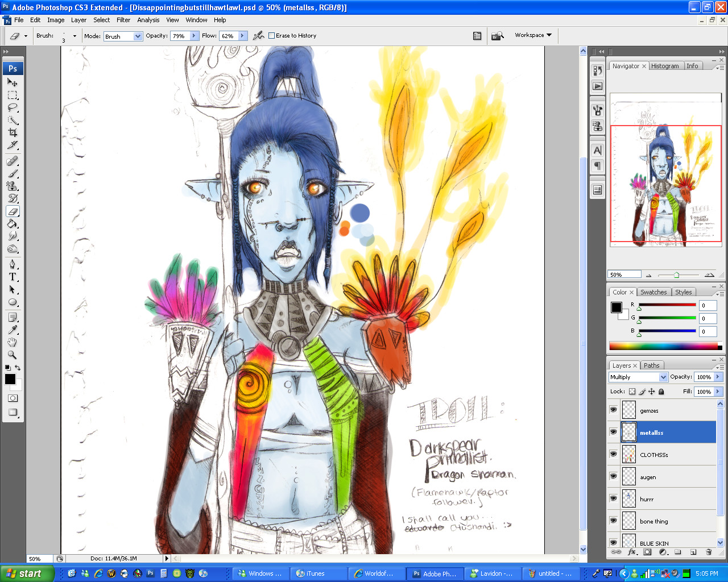Hide the augen layer
The image size is (728, 582).
tap(613, 476)
